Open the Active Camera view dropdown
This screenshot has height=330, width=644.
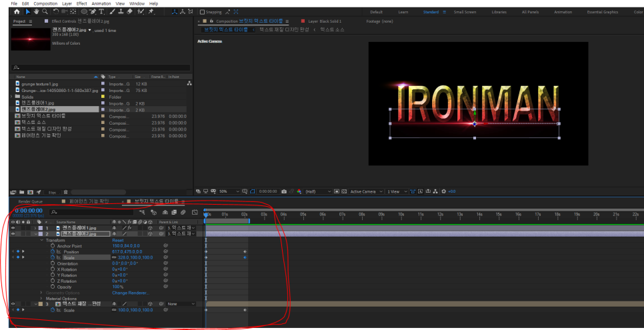pyautogui.click(x=367, y=191)
